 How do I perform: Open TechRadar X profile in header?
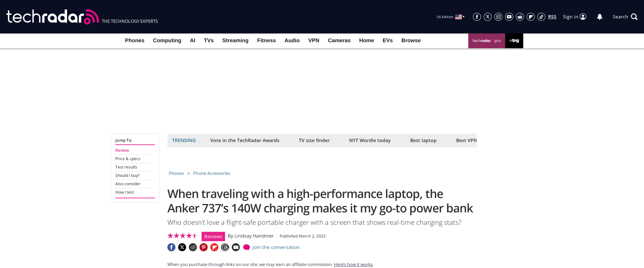[x=488, y=17]
